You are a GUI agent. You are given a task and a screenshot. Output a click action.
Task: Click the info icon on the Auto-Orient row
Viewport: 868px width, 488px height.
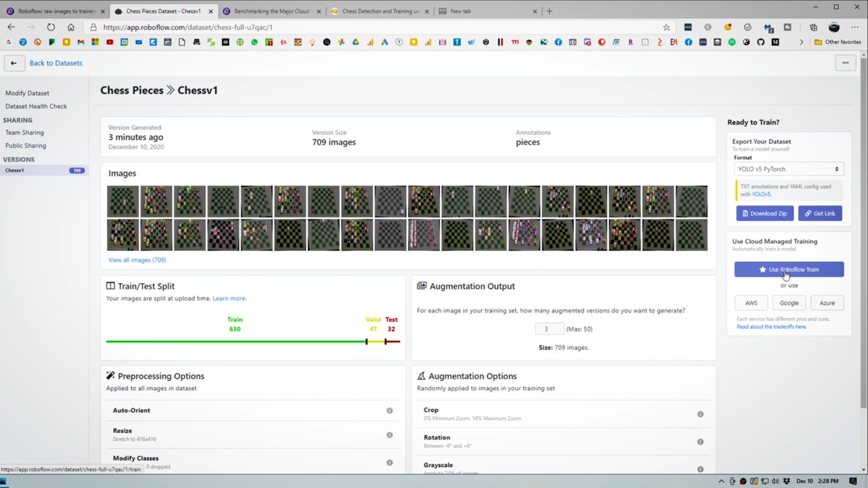[389, 411]
